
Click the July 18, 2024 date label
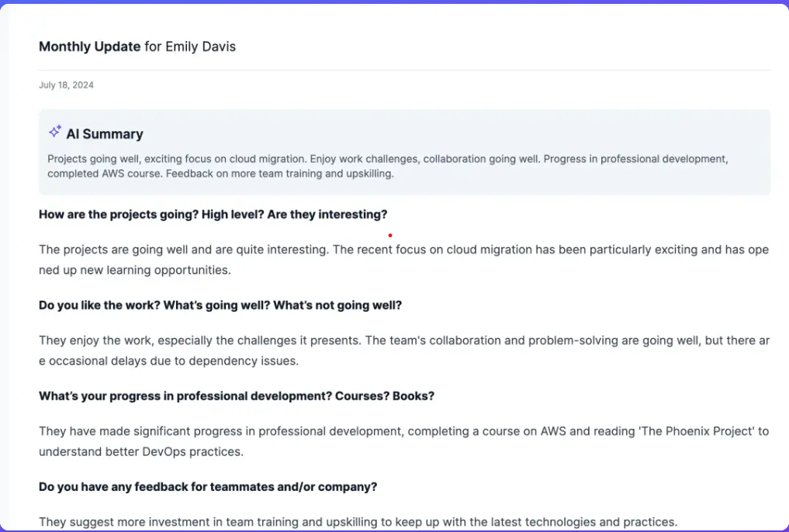pos(66,85)
